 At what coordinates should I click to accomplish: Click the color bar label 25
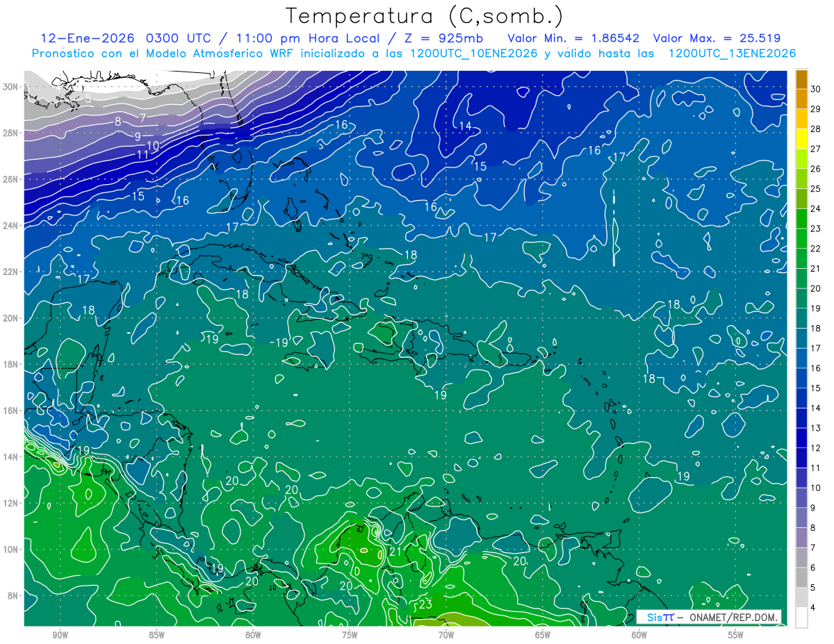point(817,189)
